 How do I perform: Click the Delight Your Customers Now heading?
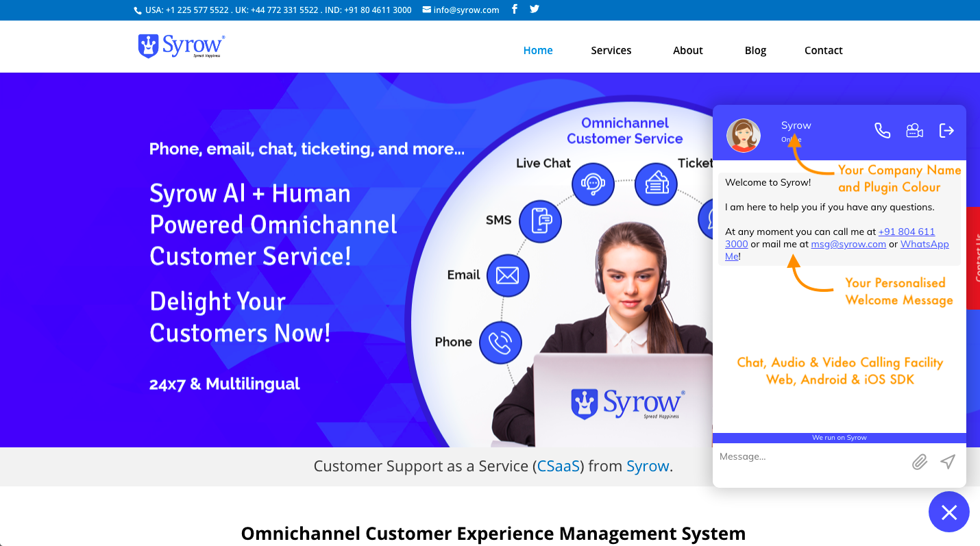click(x=241, y=317)
